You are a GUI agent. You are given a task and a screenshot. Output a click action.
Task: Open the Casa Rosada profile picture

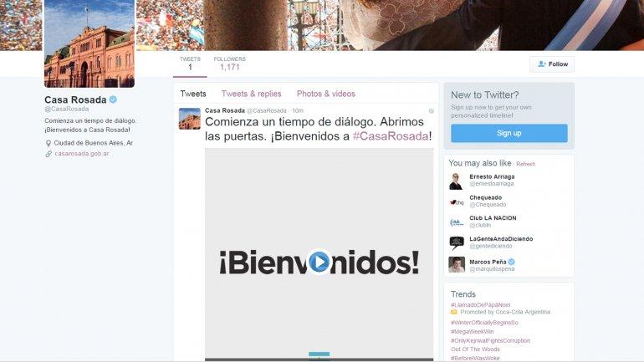click(x=89, y=43)
